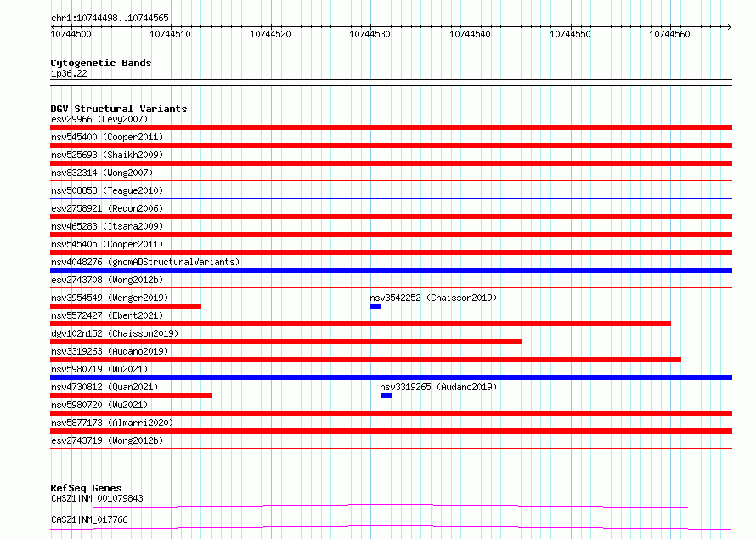Click the red bar under nsv5572427
The height and width of the screenshot is (539, 756).
[x=360, y=324]
